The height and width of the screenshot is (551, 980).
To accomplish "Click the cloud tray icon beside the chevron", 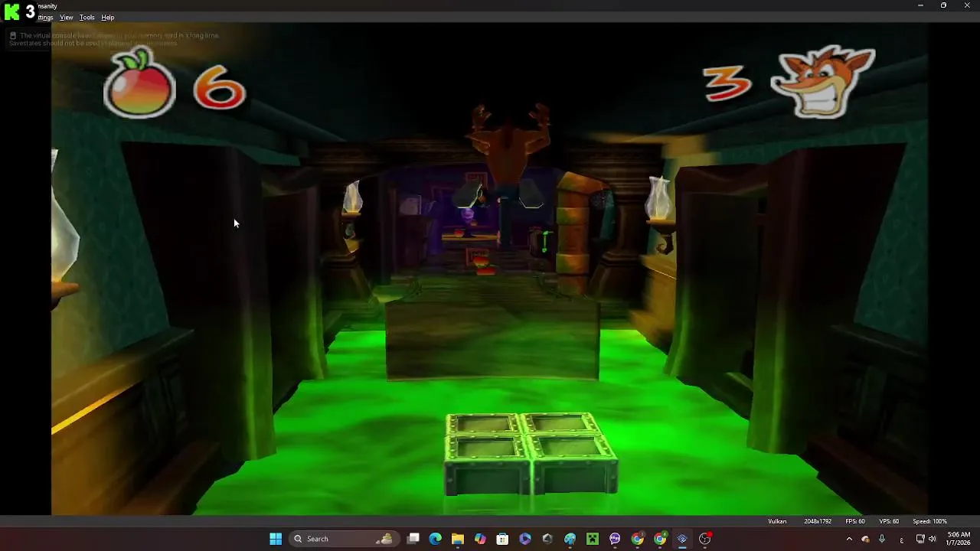I will pos(866,539).
